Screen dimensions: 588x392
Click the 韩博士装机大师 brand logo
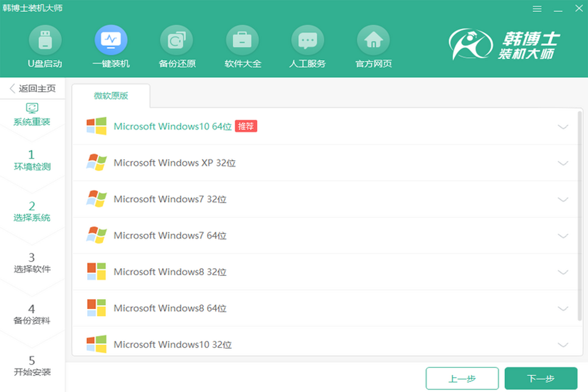[x=505, y=44]
